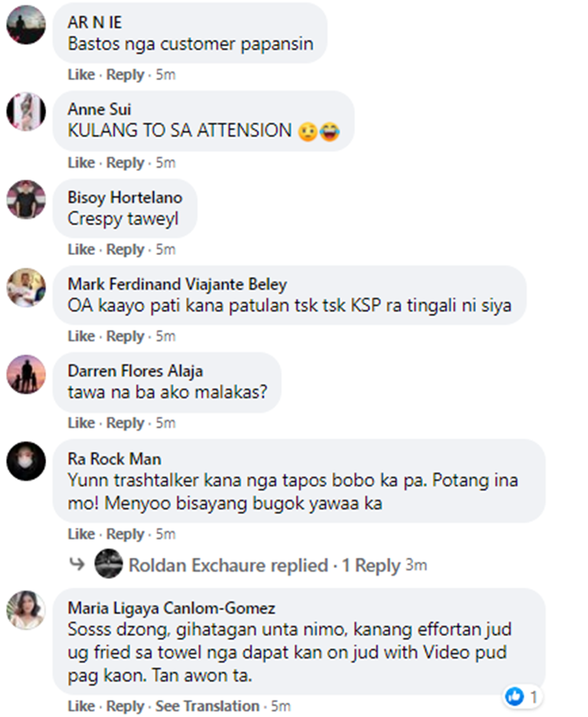The width and height of the screenshot is (588, 717).
Task: Open Ra Rock Man's profile name link
Action: [114, 459]
